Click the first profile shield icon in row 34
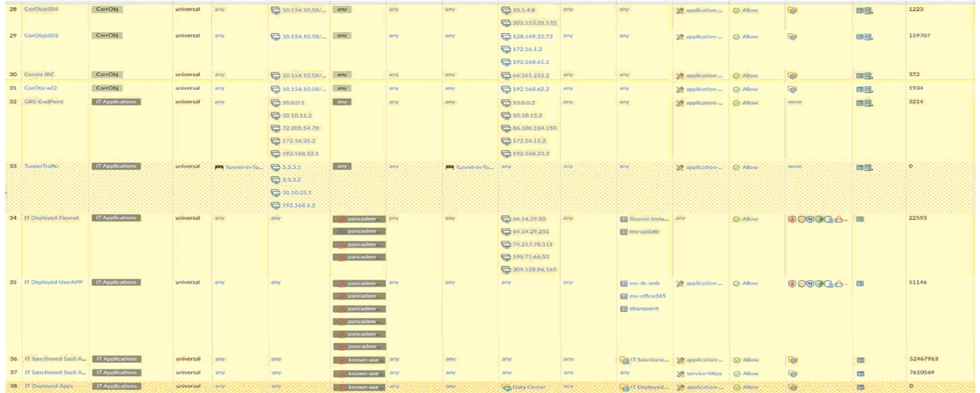The width and height of the screenshot is (980, 393). click(792, 219)
